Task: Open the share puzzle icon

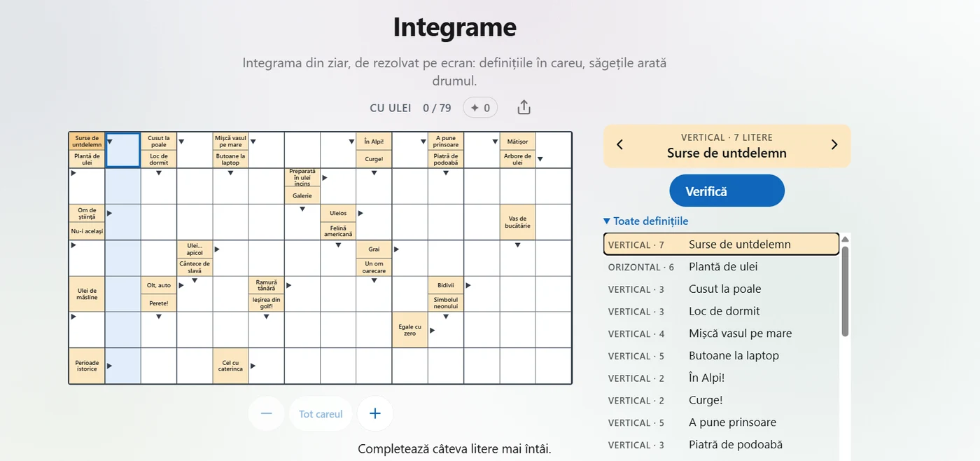Action: (x=524, y=108)
